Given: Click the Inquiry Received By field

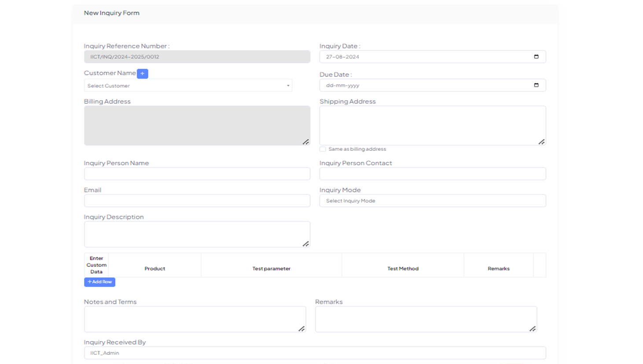Looking at the screenshot, I should pos(315,353).
